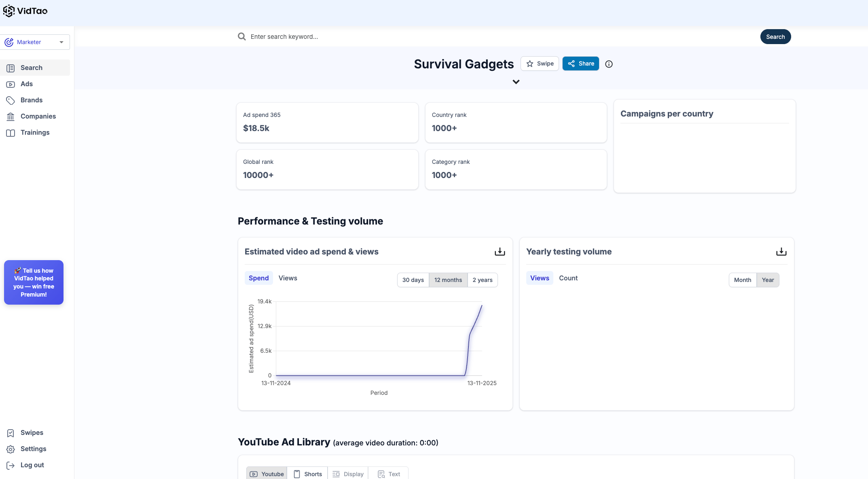Open Settings gear in sidebar
868x479 pixels.
11,449
